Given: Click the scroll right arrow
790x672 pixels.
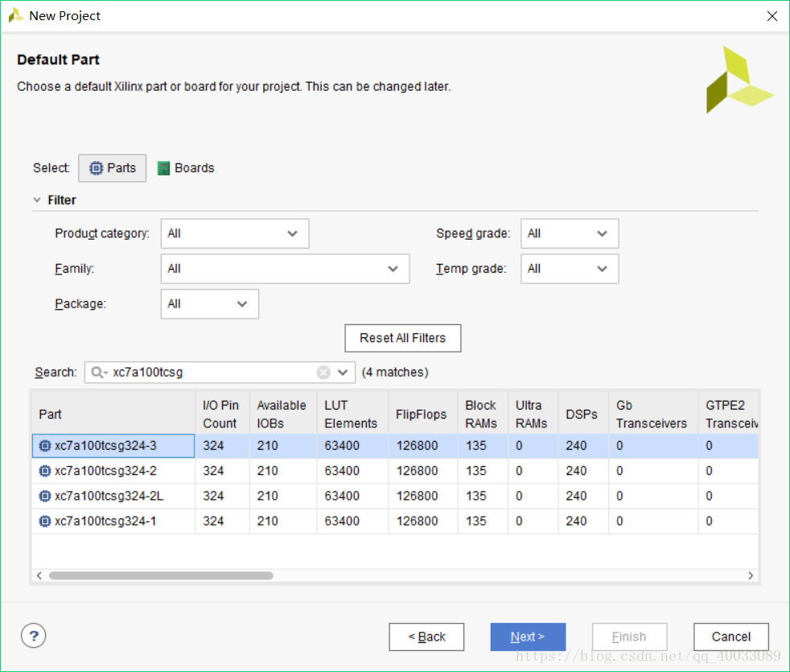Looking at the screenshot, I should pyautogui.click(x=751, y=575).
